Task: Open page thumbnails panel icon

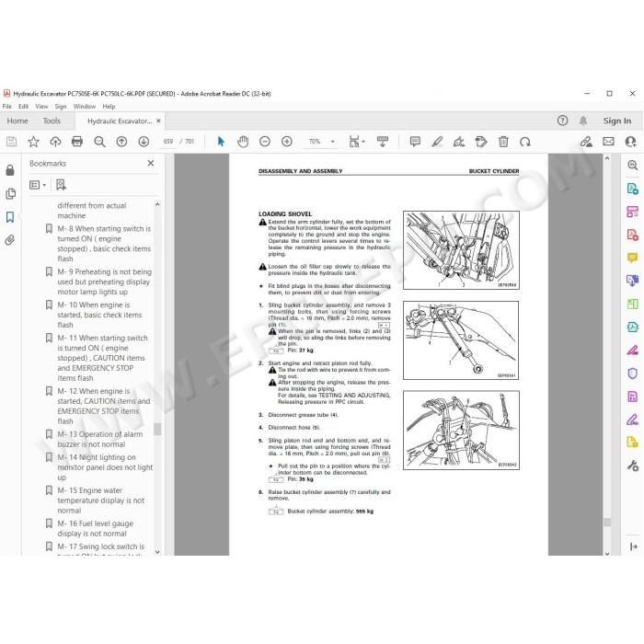Action: [x=10, y=193]
